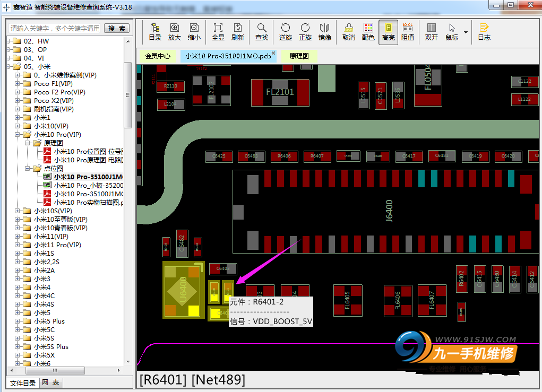
Task: Click the application icon in title bar
Action: (6, 7)
